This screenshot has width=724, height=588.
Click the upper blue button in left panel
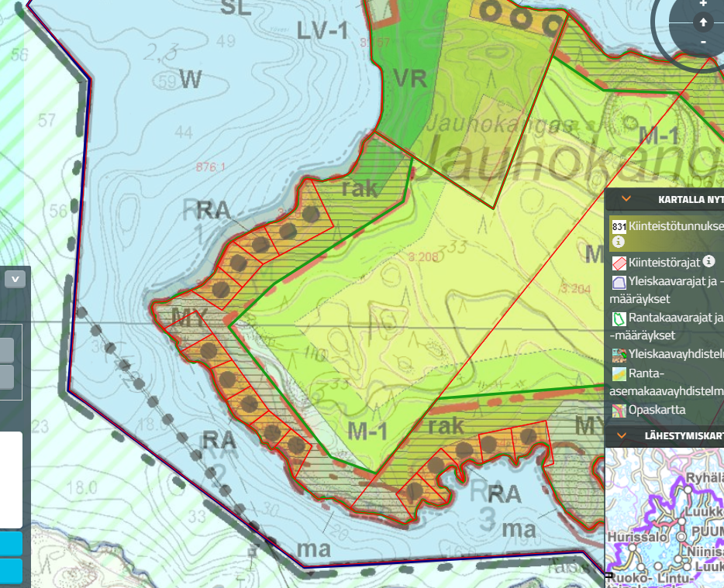11,543
